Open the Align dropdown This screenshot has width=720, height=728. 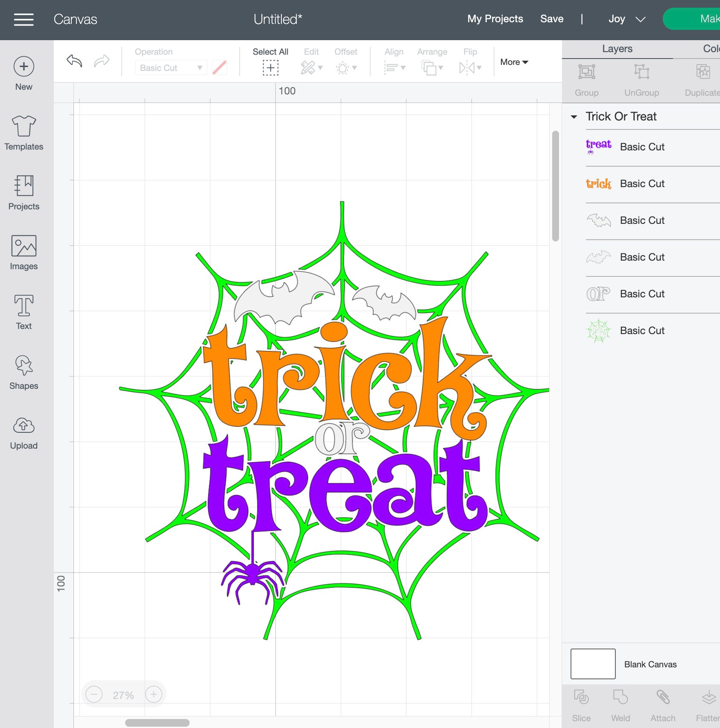coord(394,68)
